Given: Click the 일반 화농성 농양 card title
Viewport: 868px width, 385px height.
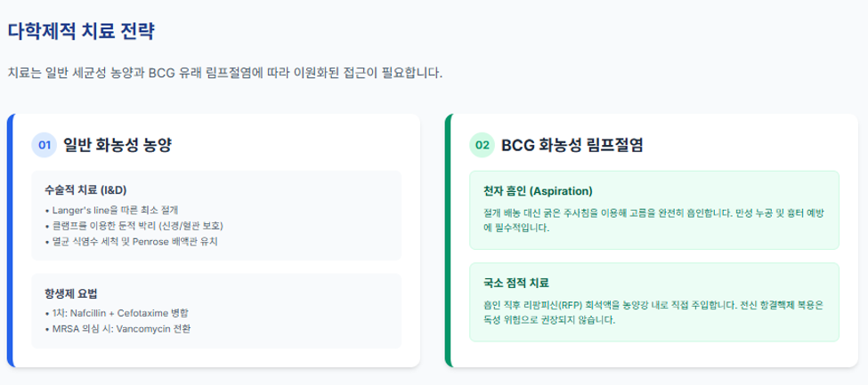Looking at the screenshot, I should 118,145.
